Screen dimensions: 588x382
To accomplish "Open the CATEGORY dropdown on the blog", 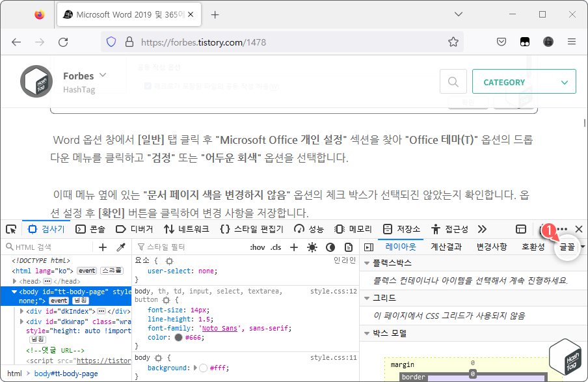I will (x=524, y=81).
